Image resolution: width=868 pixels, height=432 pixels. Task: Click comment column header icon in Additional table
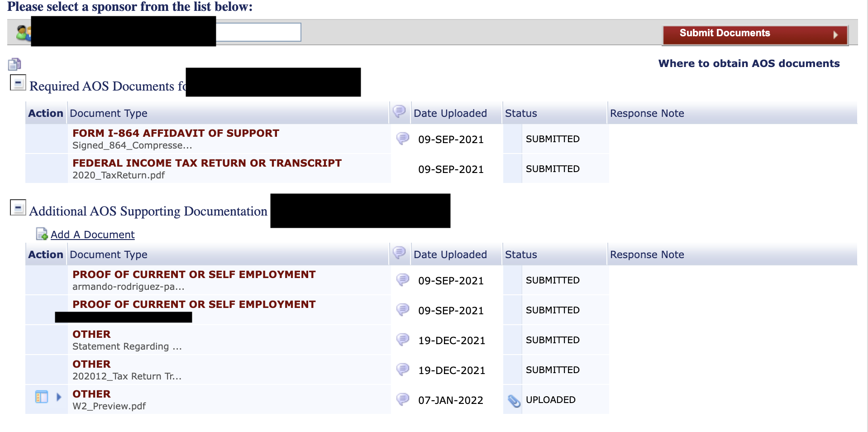[399, 252]
